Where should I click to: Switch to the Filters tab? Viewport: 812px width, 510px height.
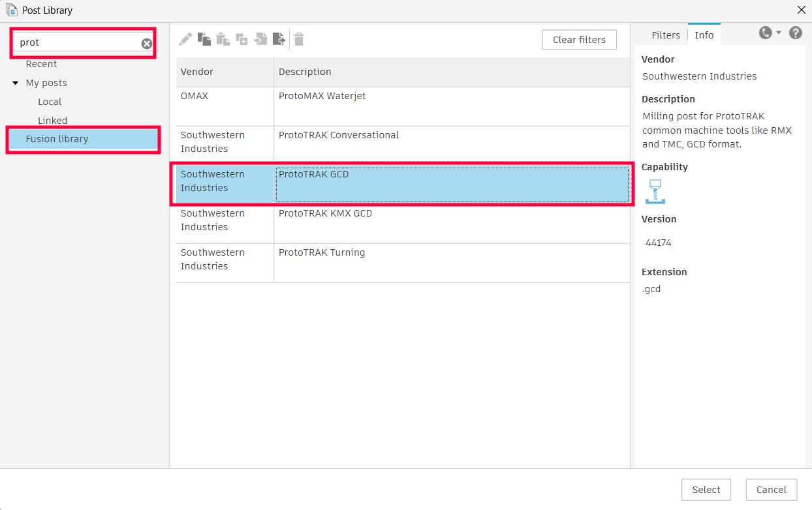[666, 35]
